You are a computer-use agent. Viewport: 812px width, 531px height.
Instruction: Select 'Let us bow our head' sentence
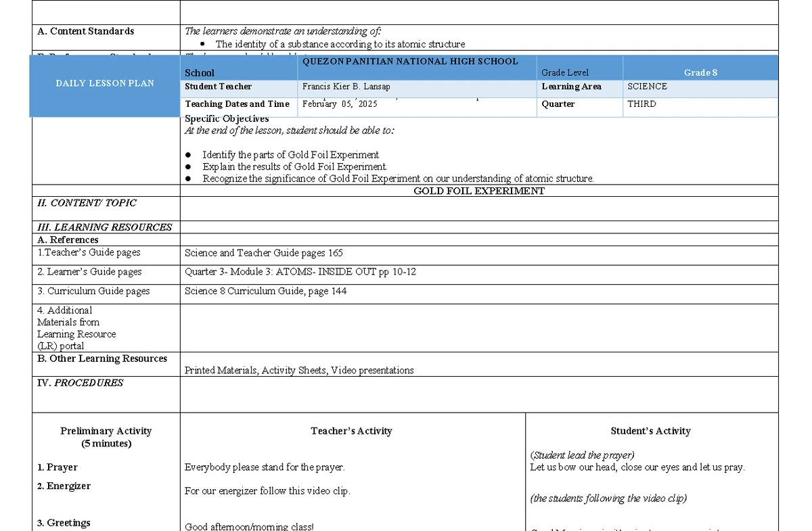[637, 467]
